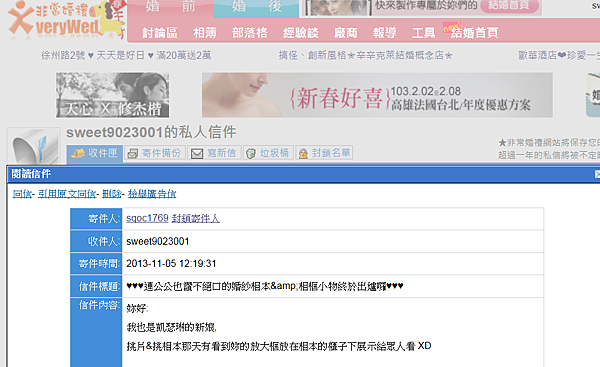Viewport: 600px width, 367px height.
Task: Click the 封鎖寄件人 block sender link
Action: 196,218
